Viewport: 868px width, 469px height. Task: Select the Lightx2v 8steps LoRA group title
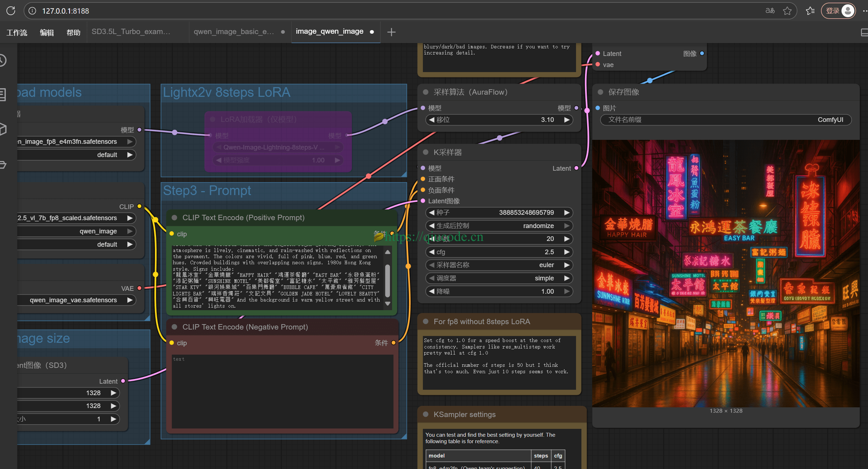pos(227,93)
